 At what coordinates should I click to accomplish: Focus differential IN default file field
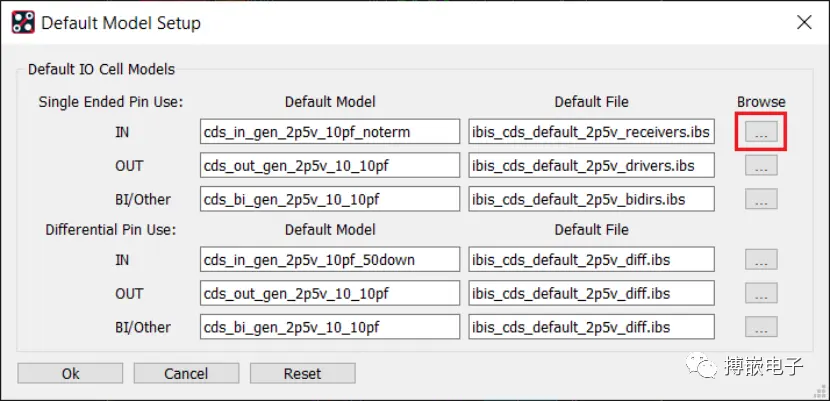(591, 260)
